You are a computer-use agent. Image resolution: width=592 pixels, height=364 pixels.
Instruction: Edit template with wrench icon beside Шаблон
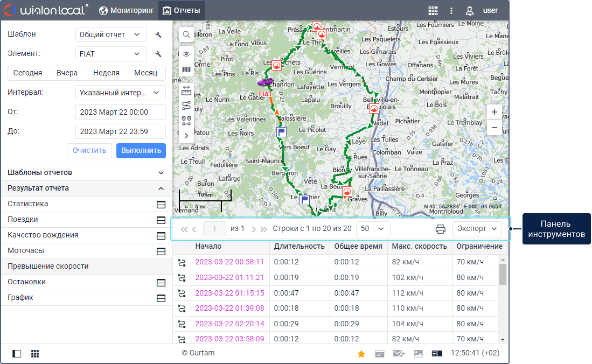click(x=158, y=34)
